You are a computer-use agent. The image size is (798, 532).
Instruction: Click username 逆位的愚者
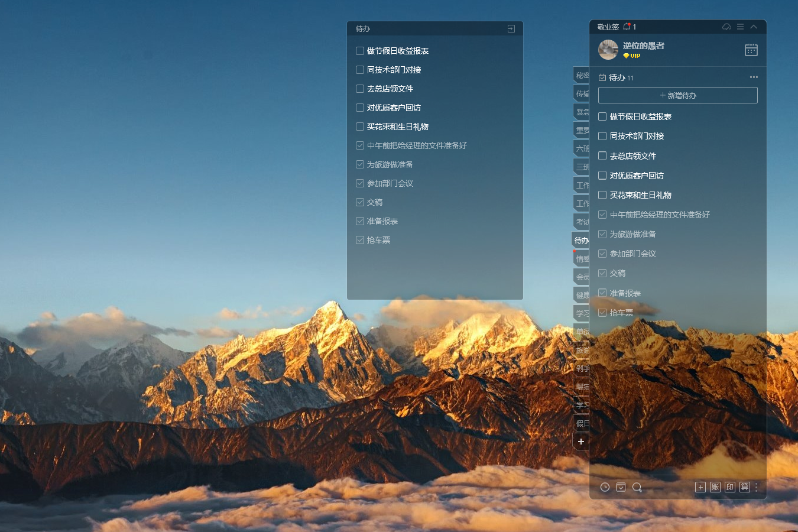coord(643,46)
